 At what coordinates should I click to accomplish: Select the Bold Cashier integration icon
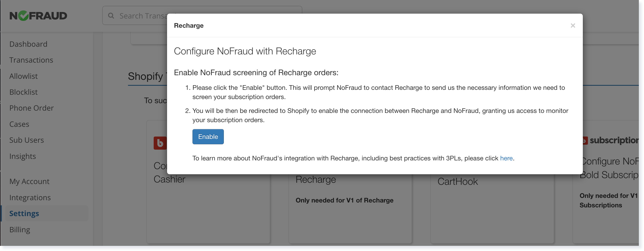coord(160,143)
